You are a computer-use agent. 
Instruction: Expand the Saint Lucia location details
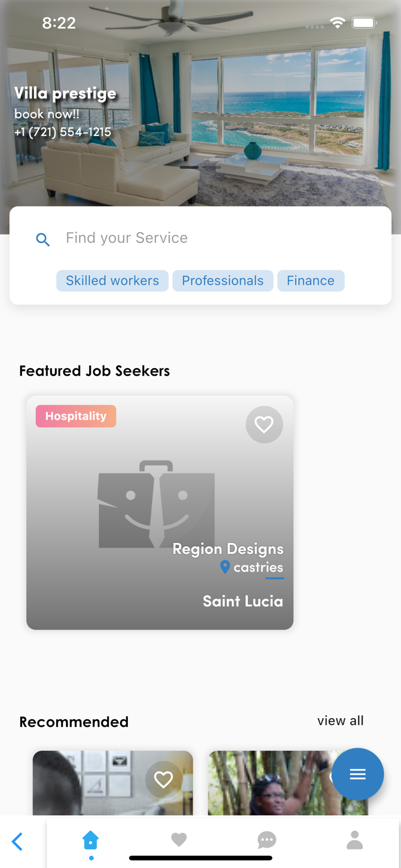(242, 601)
